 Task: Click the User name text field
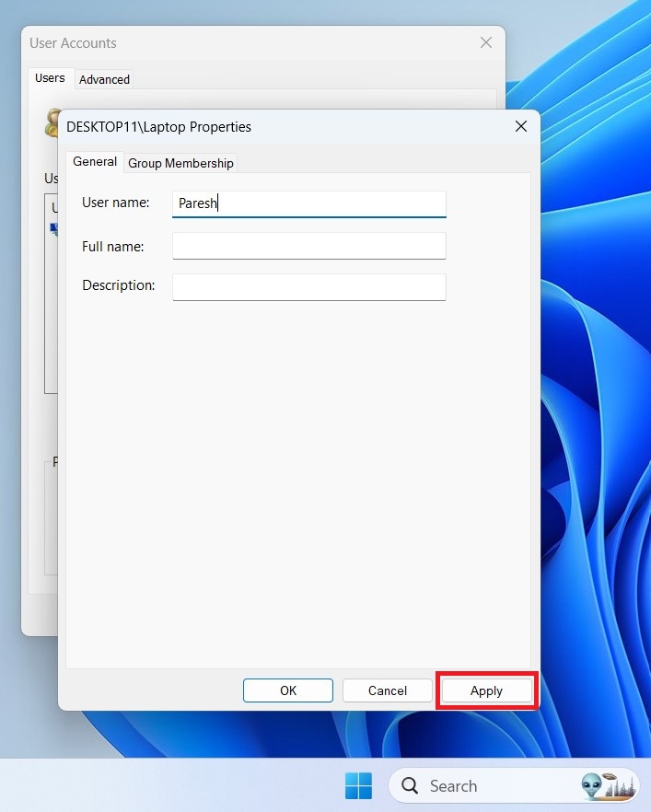308,203
